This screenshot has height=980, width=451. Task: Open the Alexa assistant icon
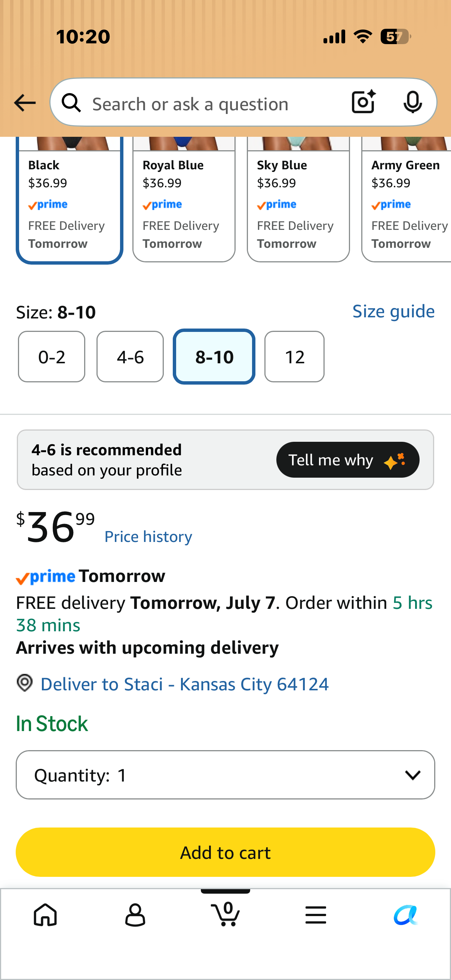pyautogui.click(x=406, y=915)
